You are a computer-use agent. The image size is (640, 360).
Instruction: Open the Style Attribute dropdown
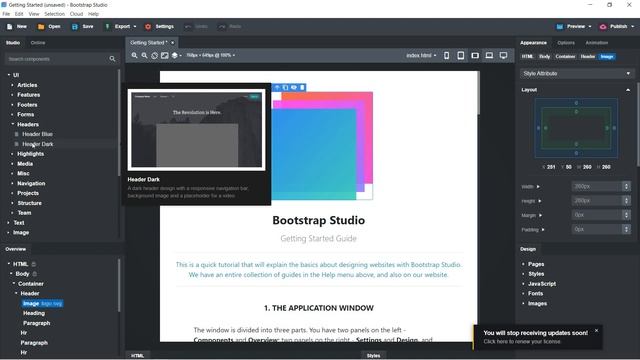click(x=576, y=73)
